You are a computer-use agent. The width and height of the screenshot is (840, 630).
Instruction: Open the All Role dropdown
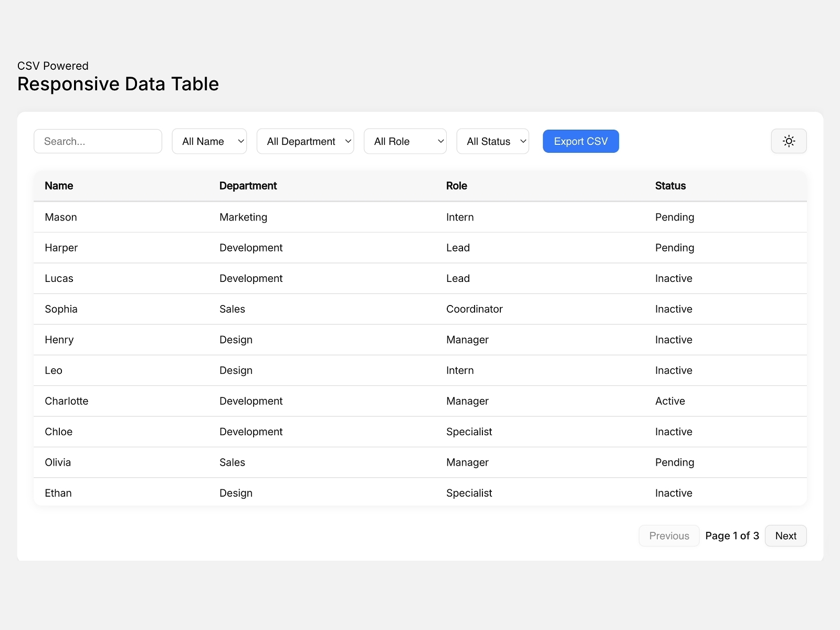pyautogui.click(x=405, y=141)
